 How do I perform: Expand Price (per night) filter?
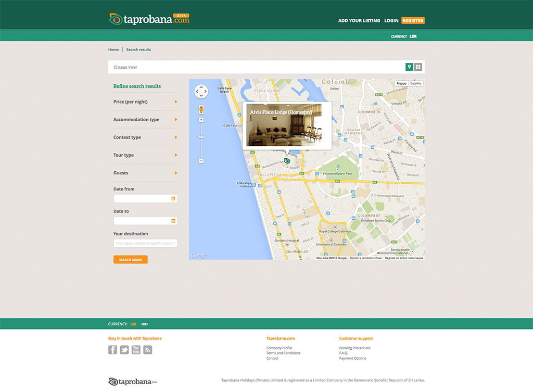[x=146, y=102]
